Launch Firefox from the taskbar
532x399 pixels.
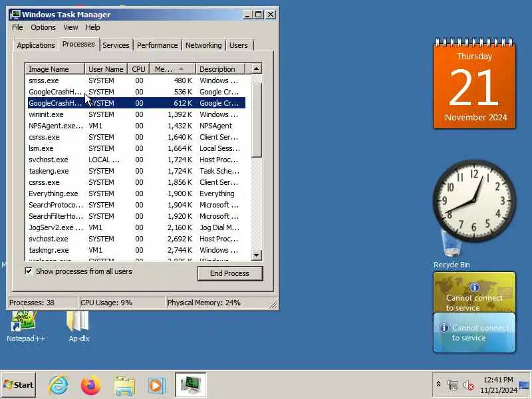pos(90,385)
